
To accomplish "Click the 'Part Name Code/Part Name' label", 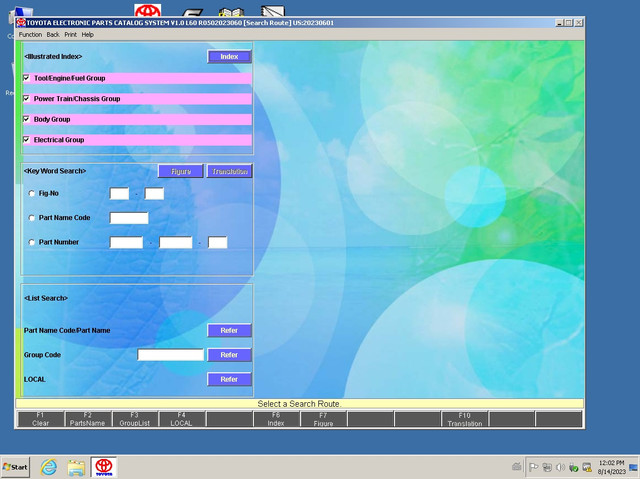I will point(67,330).
